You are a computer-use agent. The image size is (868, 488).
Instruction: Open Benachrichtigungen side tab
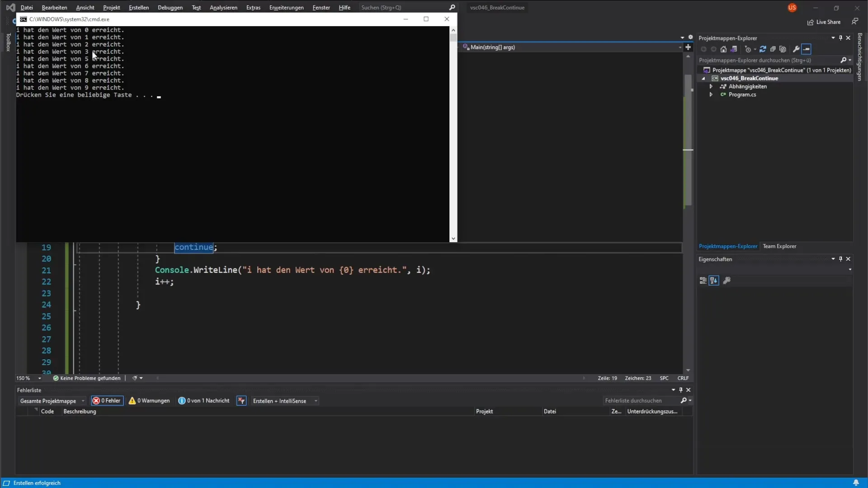pyautogui.click(x=860, y=57)
